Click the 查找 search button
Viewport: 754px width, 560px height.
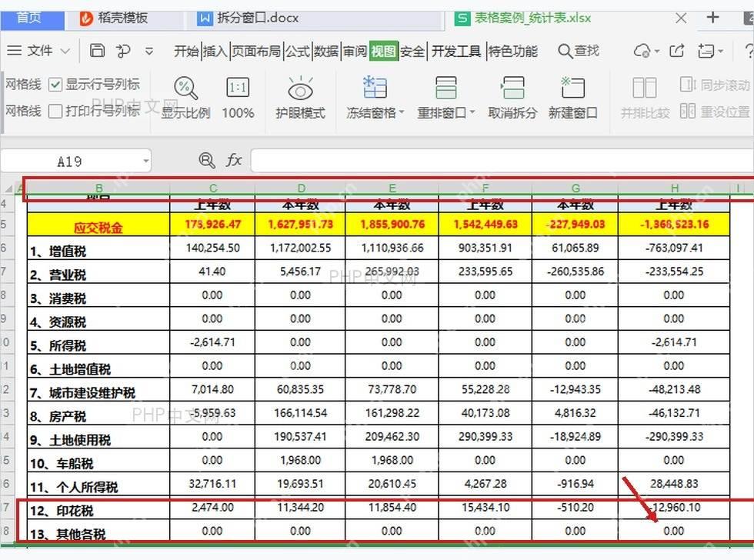579,51
